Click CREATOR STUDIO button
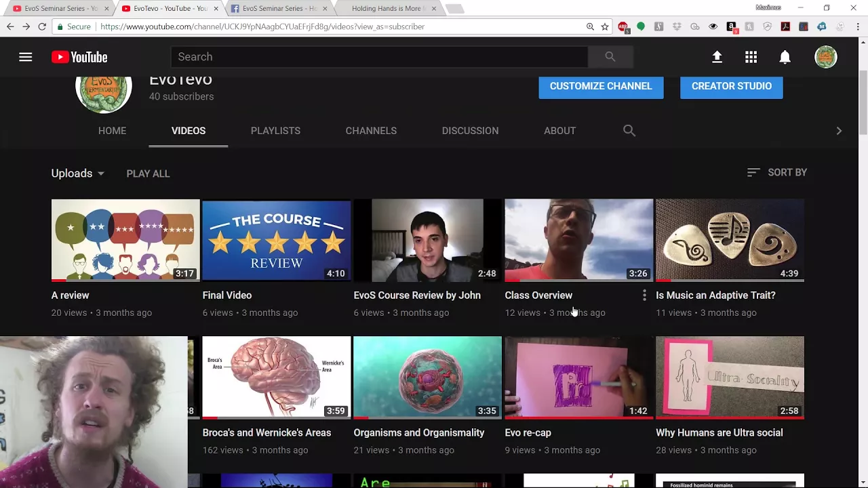Image resolution: width=868 pixels, height=488 pixels. pos(732,86)
